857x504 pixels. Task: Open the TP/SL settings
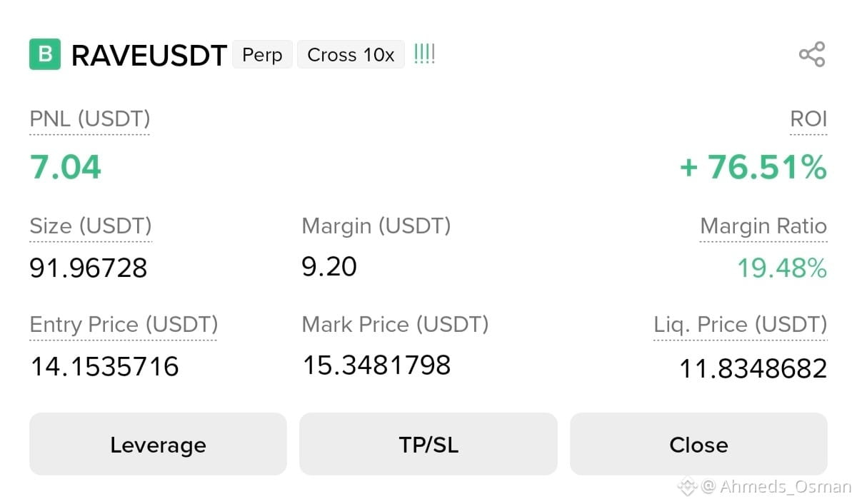click(428, 444)
